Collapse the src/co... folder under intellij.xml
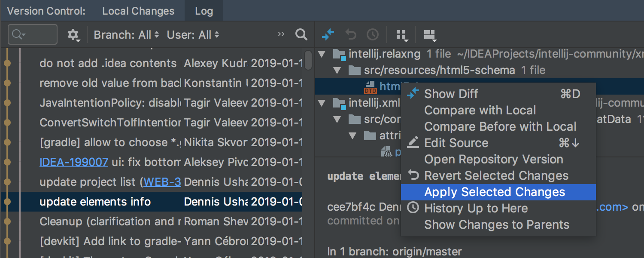The height and width of the screenshot is (258, 644). [x=337, y=119]
